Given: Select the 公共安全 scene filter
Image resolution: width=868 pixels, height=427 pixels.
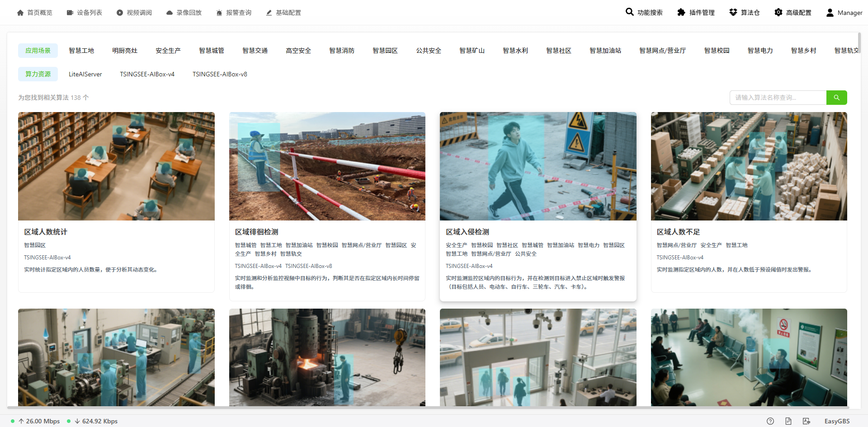Looking at the screenshot, I should pos(429,51).
